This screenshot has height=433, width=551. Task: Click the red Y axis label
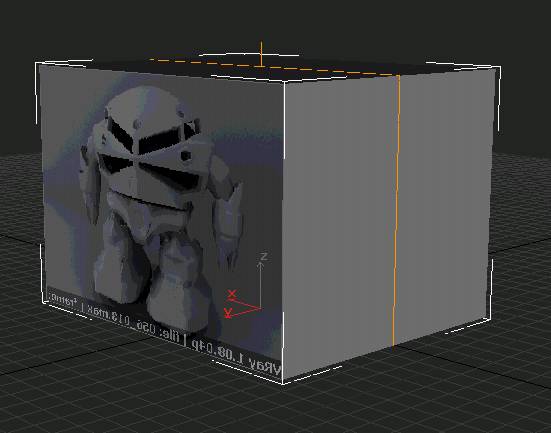228,312
